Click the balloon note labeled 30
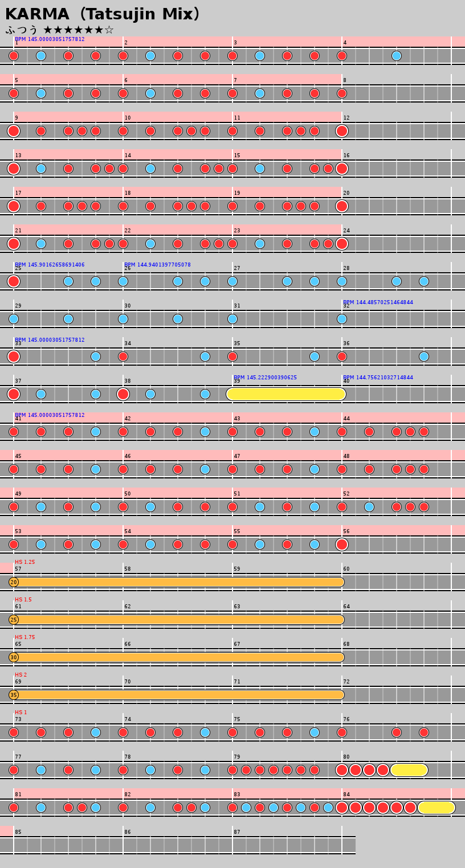This screenshot has height=868, width=465. click(14, 657)
